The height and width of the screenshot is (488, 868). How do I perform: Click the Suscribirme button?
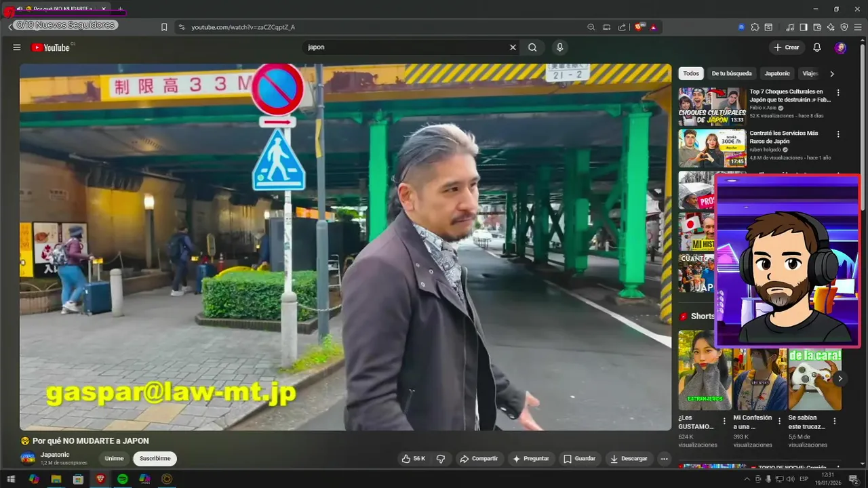coord(155,459)
